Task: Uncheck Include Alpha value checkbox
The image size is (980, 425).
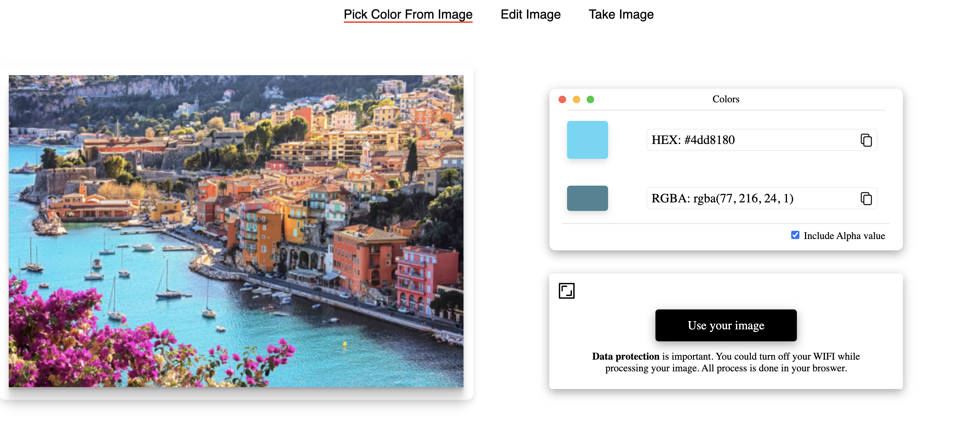Action: tap(795, 235)
